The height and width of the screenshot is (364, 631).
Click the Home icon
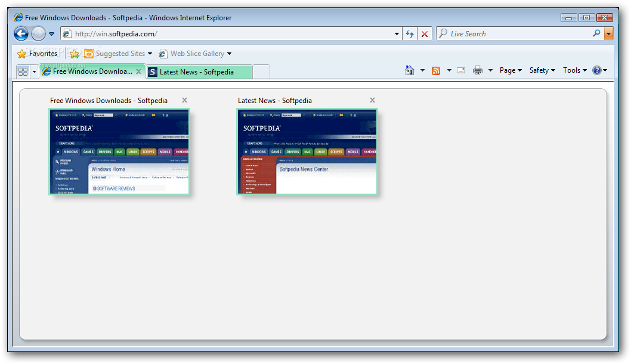click(x=410, y=70)
